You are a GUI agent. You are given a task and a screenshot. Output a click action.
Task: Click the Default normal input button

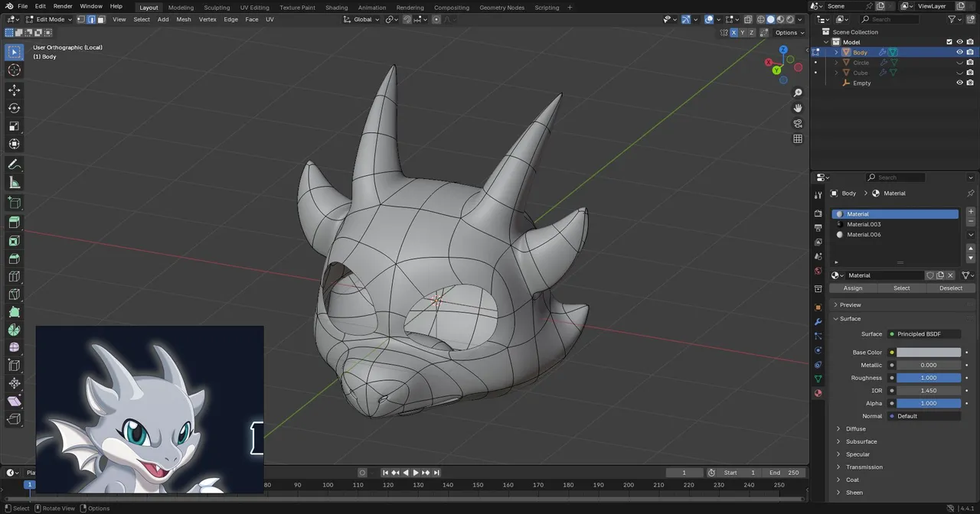point(924,416)
